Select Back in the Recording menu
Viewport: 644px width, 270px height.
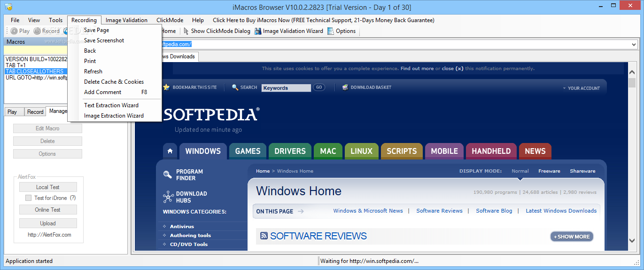pos(115,51)
